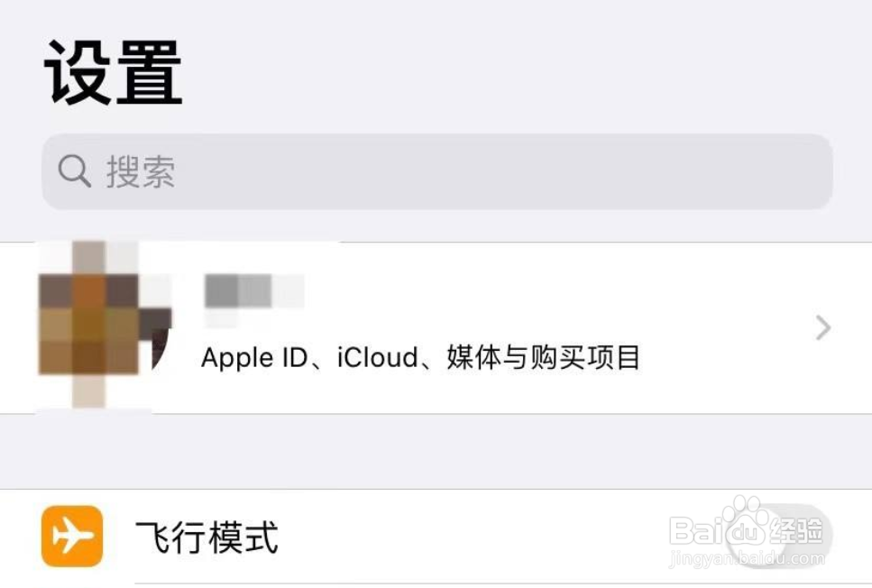Viewport: 872px width, 588px height.
Task: Tap the magnifying glass search icon
Action: [x=75, y=170]
